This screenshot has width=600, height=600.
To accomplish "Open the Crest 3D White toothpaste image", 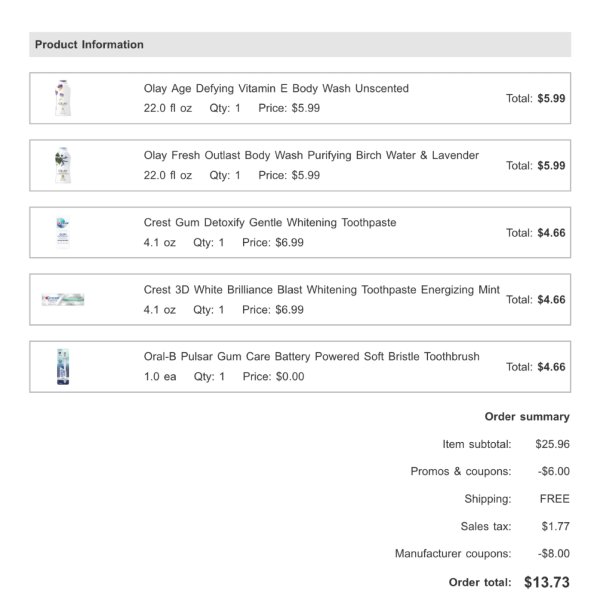I will click(63, 299).
